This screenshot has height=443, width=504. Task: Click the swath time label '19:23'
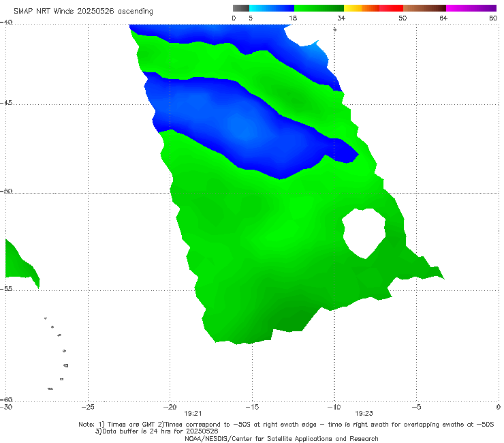point(364,414)
